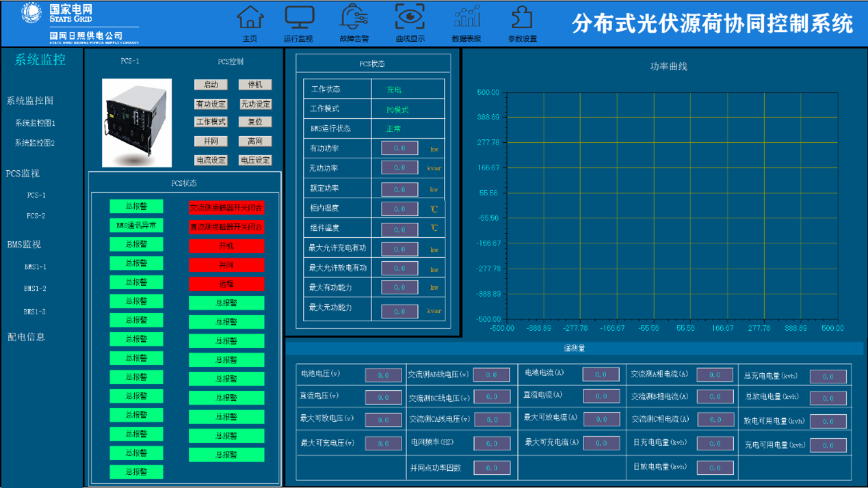Screen dimensions: 868x488
Task: Toggle the red 远程 status indicator
Action: coord(226,283)
